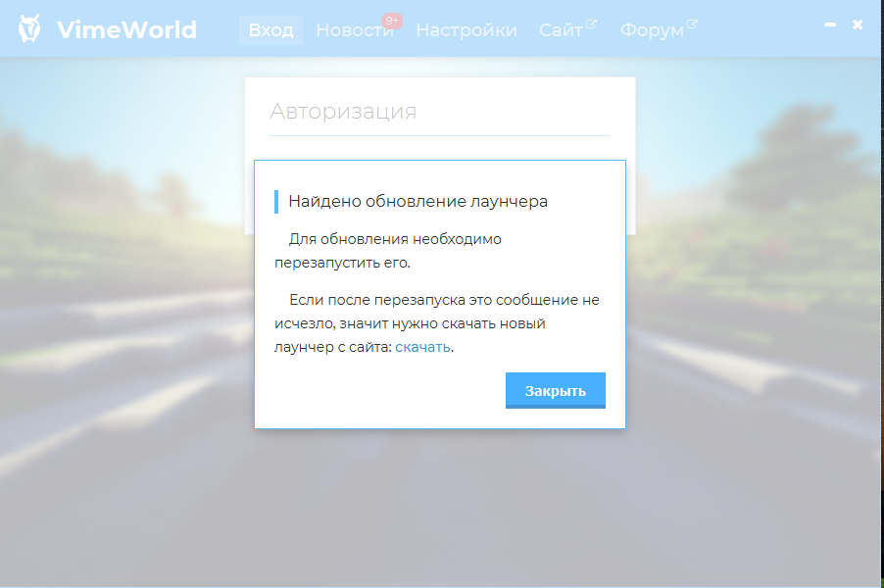This screenshot has width=884, height=588.
Task: Click the 9+ news notification badge
Action: tap(392, 21)
